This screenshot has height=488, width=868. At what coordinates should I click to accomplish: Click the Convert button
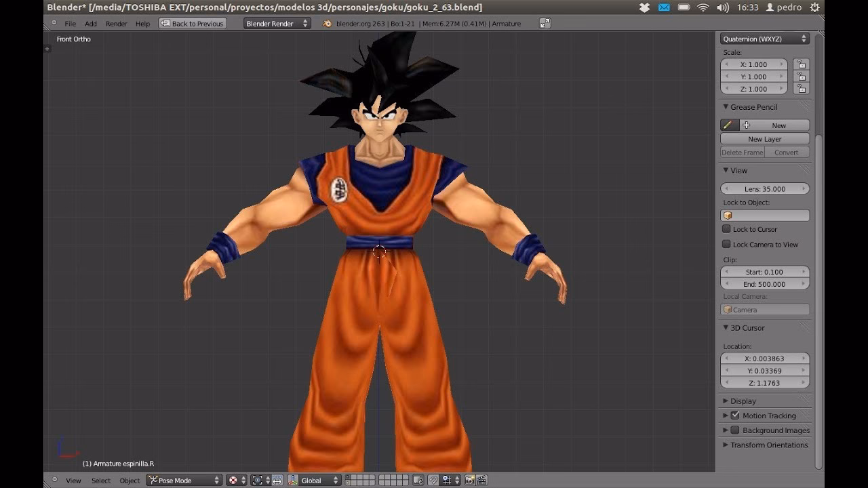point(787,152)
